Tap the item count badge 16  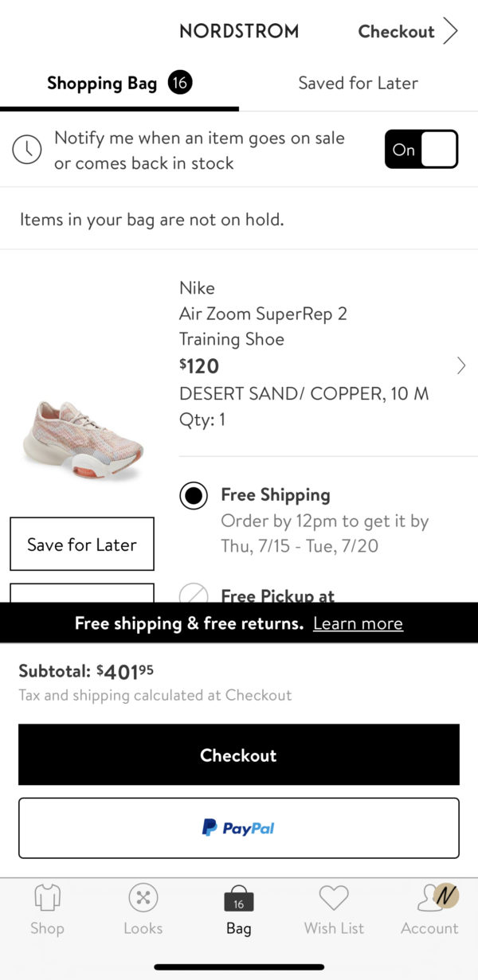click(x=180, y=83)
